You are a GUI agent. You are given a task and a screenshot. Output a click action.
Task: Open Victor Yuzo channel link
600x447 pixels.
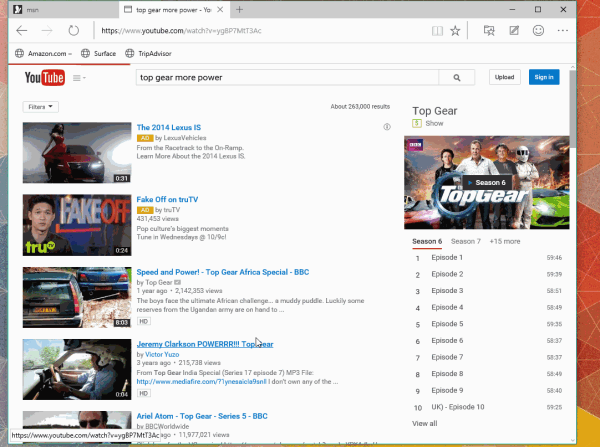pos(162,354)
